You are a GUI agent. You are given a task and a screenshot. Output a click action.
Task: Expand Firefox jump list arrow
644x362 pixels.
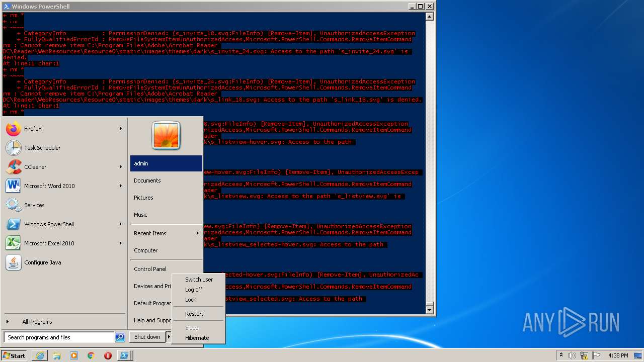121,129
